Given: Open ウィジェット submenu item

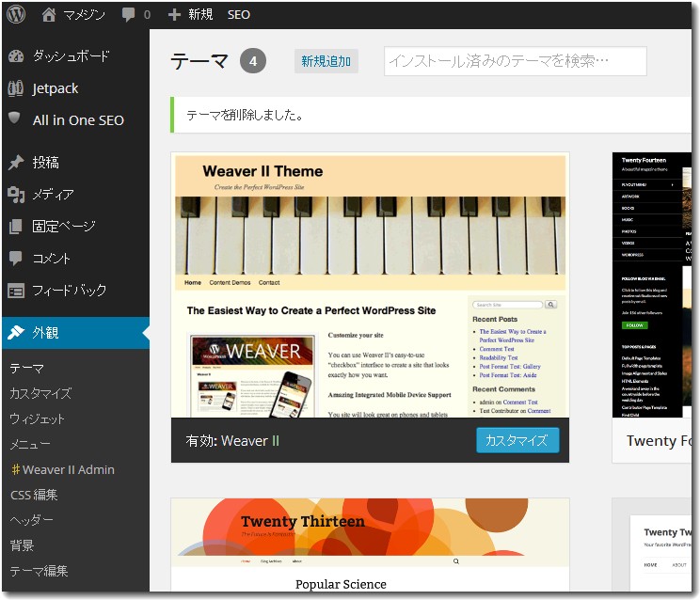Looking at the screenshot, I should click(38, 418).
